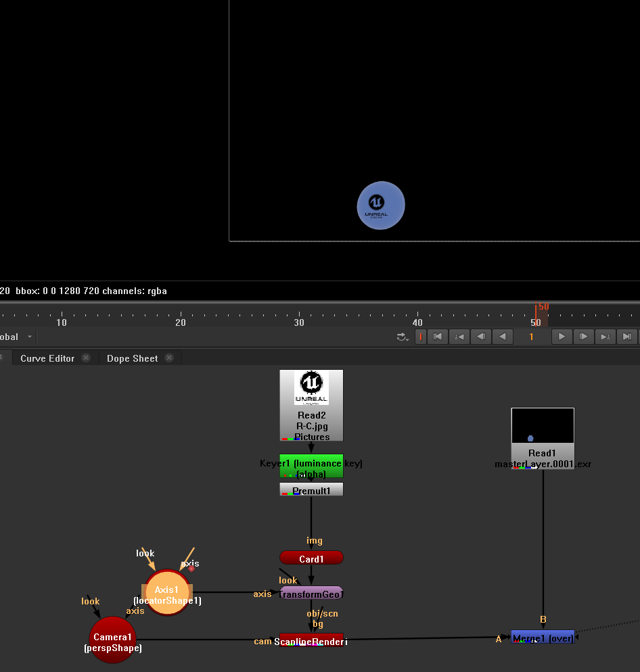Click the 'cam' input label of ScanlineRender
The image size is (640, 672).
(x=262, y=641)
